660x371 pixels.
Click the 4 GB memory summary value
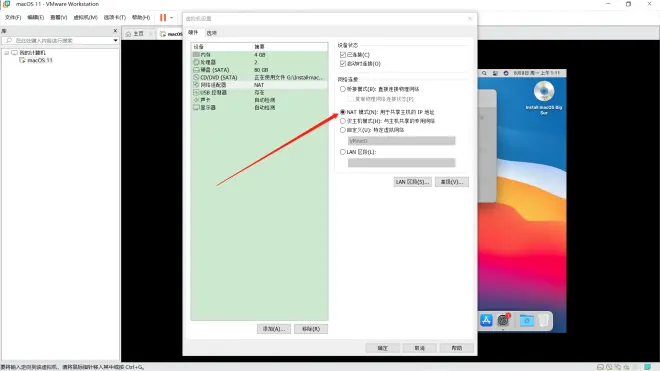260,55
